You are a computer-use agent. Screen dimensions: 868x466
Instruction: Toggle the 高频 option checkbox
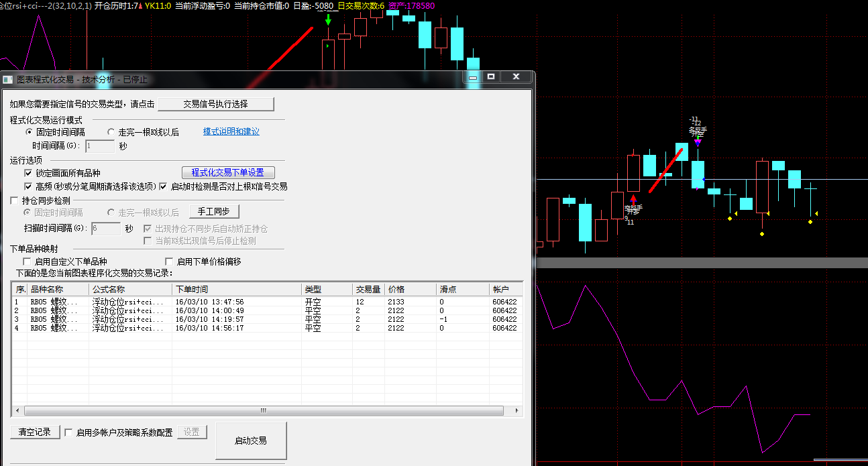pyautogui.click(x=28, y=186)
